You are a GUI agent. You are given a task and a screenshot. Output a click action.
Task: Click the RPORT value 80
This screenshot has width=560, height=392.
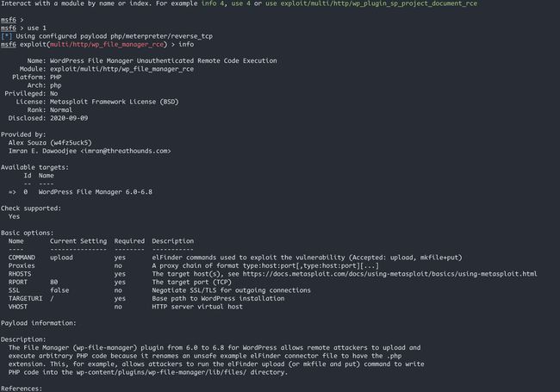pos(53,282)
